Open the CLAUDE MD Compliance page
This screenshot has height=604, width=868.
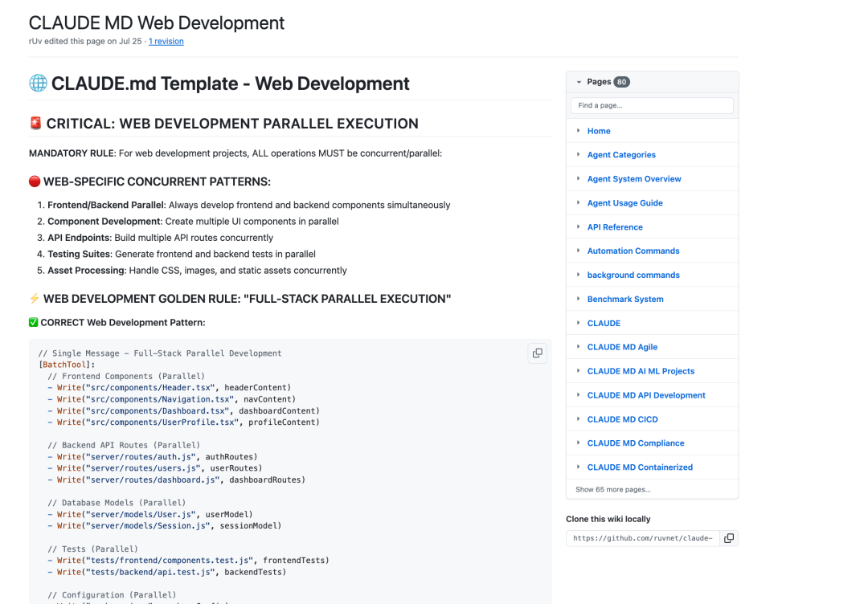tap(636, 443)
